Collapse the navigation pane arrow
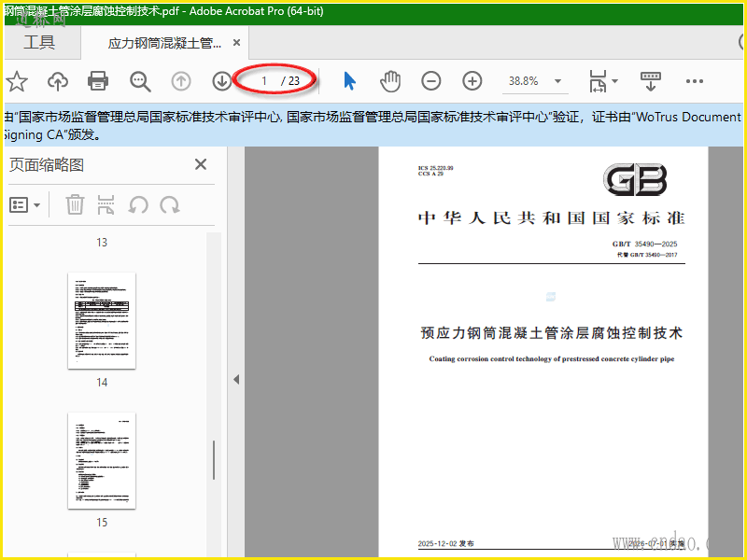 [x=236, y=380]
